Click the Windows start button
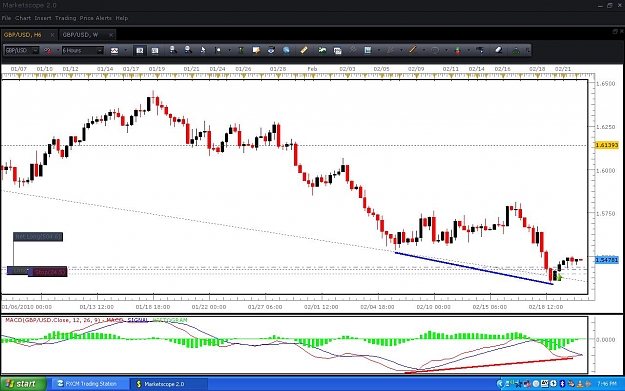 (23, 384)
